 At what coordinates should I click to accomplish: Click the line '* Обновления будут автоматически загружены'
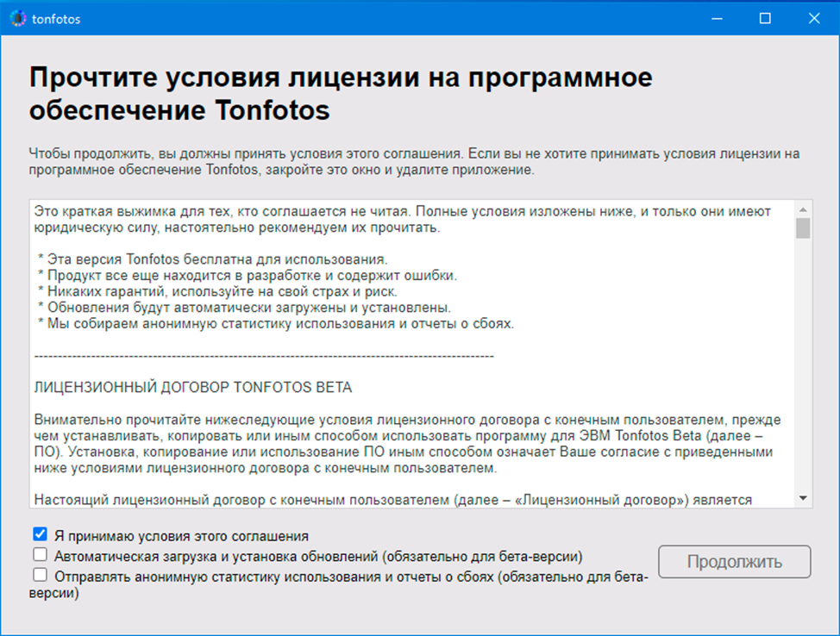[244, 308]
